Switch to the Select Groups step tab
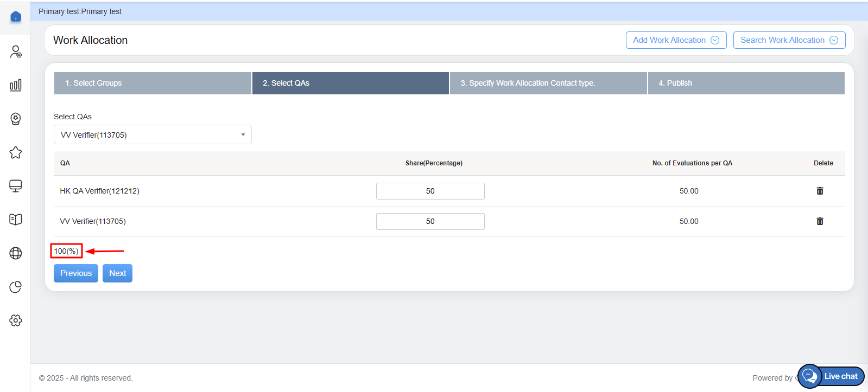 (153, 83)
